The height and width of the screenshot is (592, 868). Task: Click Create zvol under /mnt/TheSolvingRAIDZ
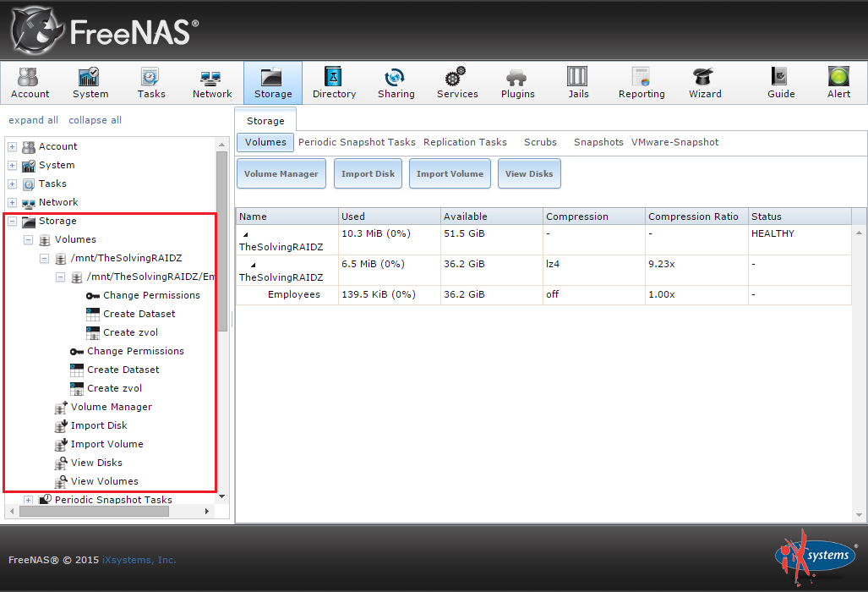(114, 388)
